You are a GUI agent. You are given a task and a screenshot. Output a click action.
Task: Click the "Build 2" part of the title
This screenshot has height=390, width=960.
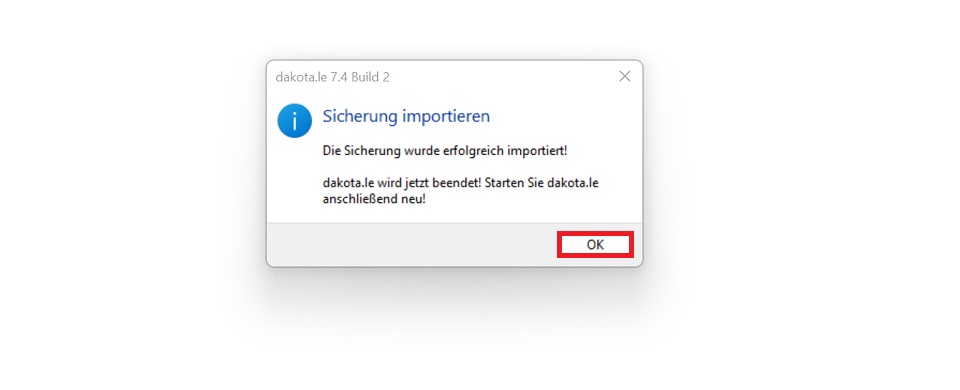(x=370, y=77)
